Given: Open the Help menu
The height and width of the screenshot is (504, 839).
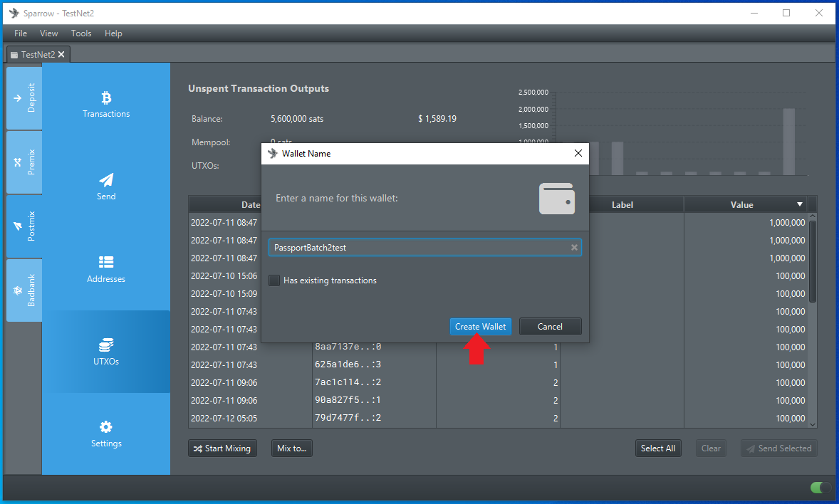Looking at the screenshot, I should tap(113, 33).
